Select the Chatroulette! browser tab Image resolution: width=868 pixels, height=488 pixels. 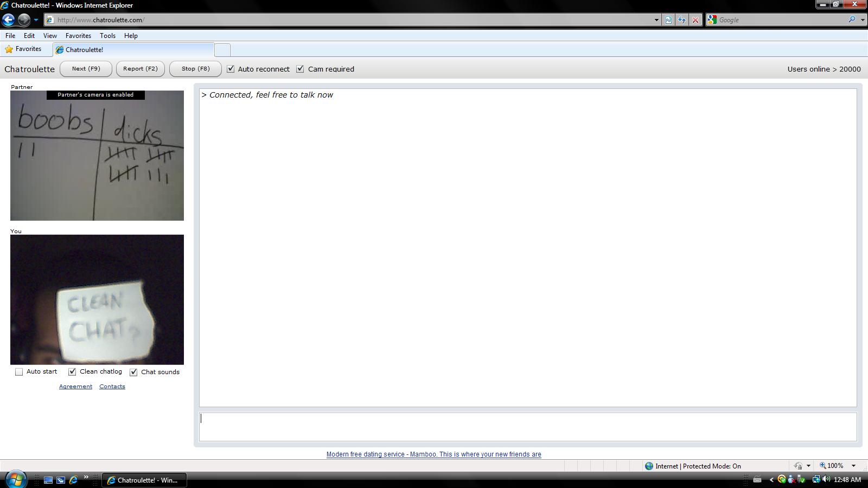(x=133, y=50)
